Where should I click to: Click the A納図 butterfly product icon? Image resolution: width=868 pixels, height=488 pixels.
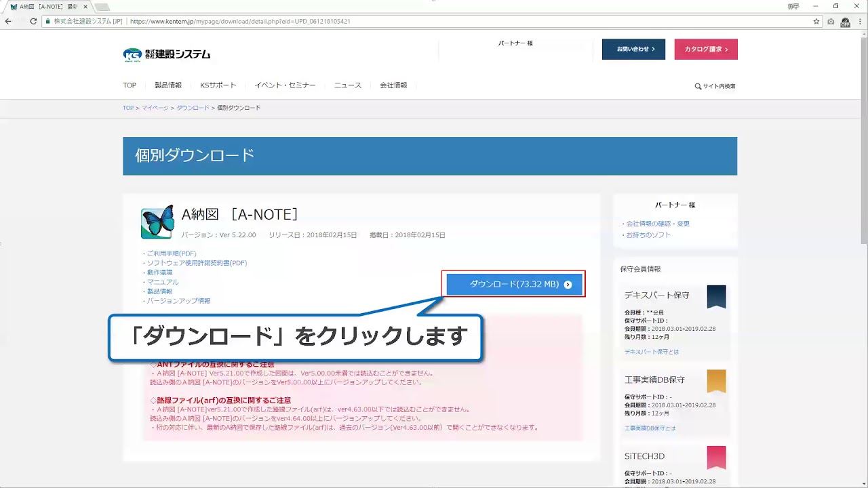point(157,222)
